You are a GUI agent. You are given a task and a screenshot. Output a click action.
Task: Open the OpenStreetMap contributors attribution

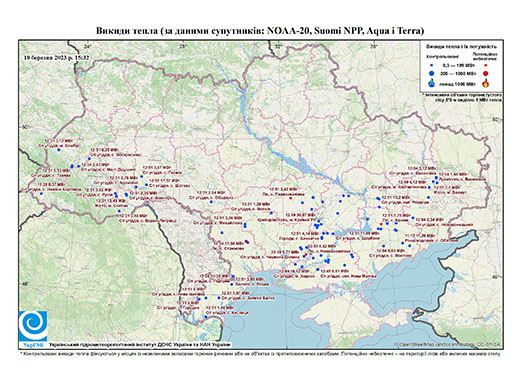[448, 345]
